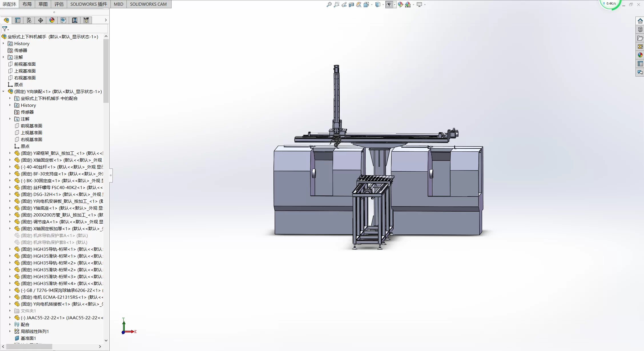Screen dimensions: 644x351
Task: Open the ConfigurationManager tab icon
Action: (x=29, y=20)
